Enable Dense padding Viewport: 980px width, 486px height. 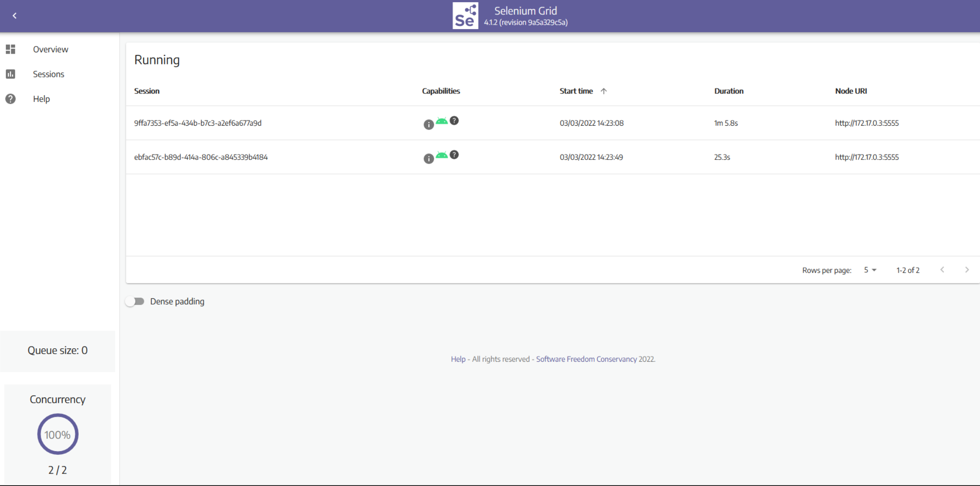(134, 301)
